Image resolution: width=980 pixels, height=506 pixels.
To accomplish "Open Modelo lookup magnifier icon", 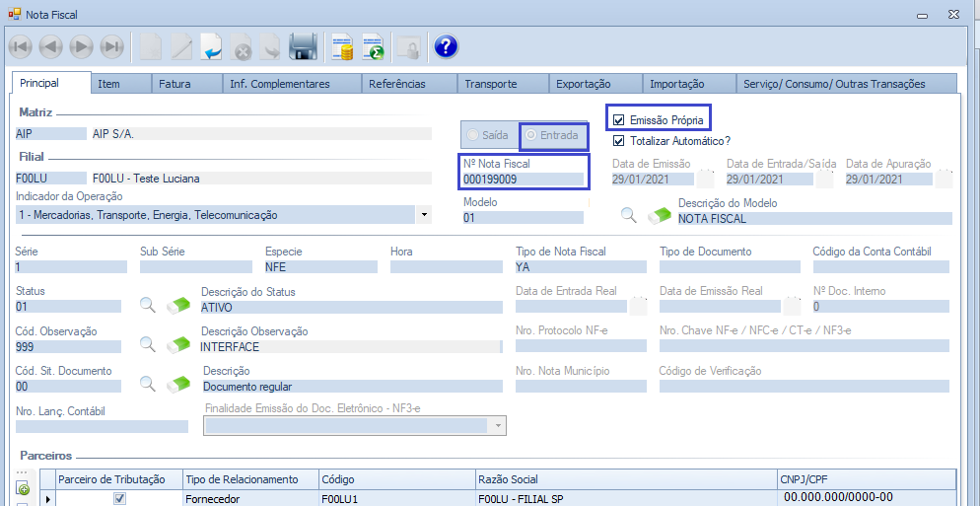I will pyautogui.click(x=628, y=215).
